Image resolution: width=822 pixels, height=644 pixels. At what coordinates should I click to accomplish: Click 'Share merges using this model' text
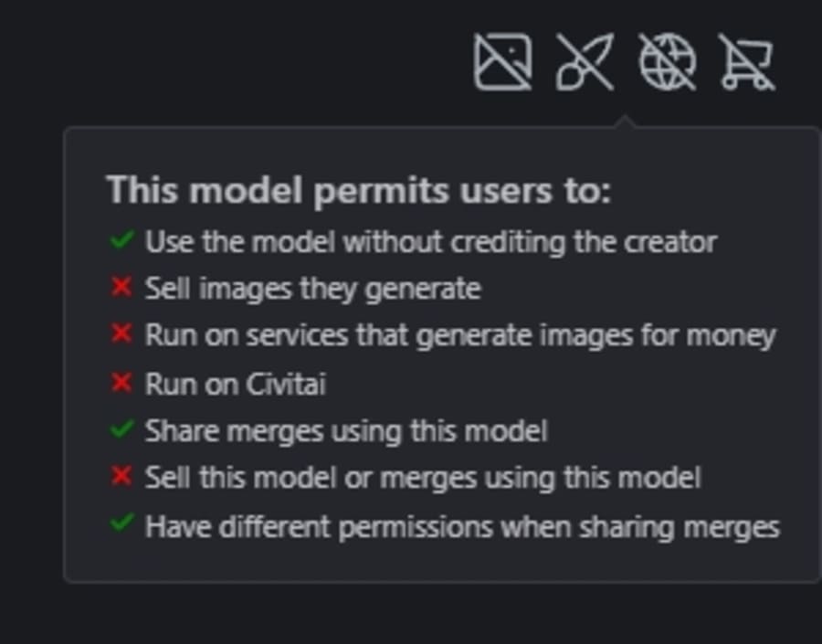[345, 430]
